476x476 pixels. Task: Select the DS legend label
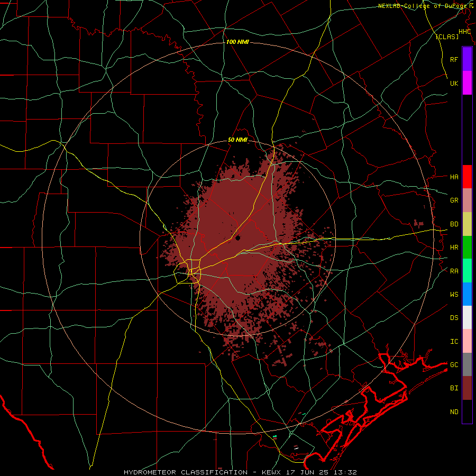click(454, 317)
